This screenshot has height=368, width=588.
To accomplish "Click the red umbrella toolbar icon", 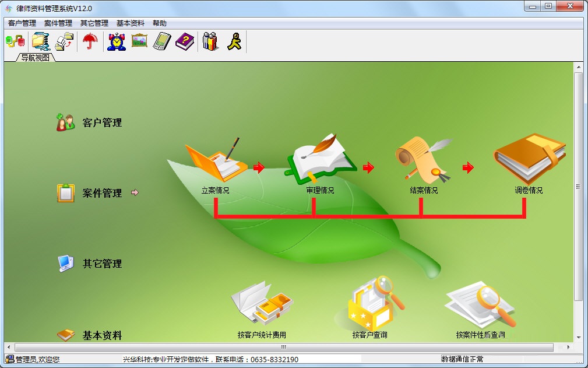I will point(90,41).
